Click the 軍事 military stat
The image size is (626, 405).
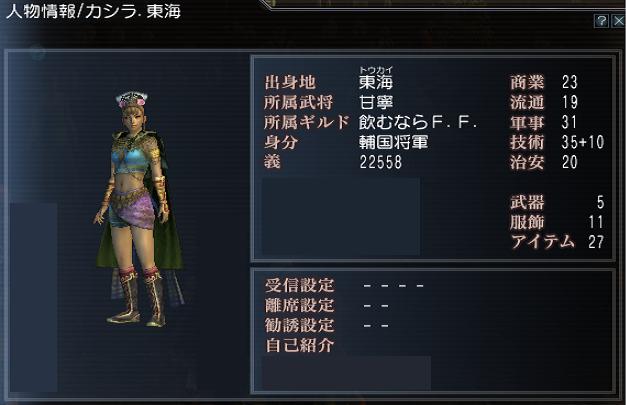click(x=544, y=122)
